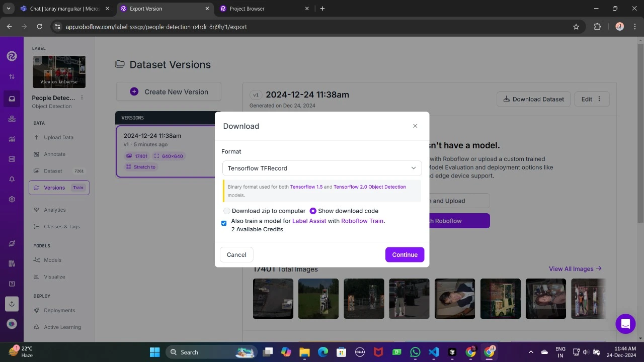Open the monitoring chart icon in the rail
Image resolution: width=644 pixels, height=362 pixels.
[x=12, y=139]
